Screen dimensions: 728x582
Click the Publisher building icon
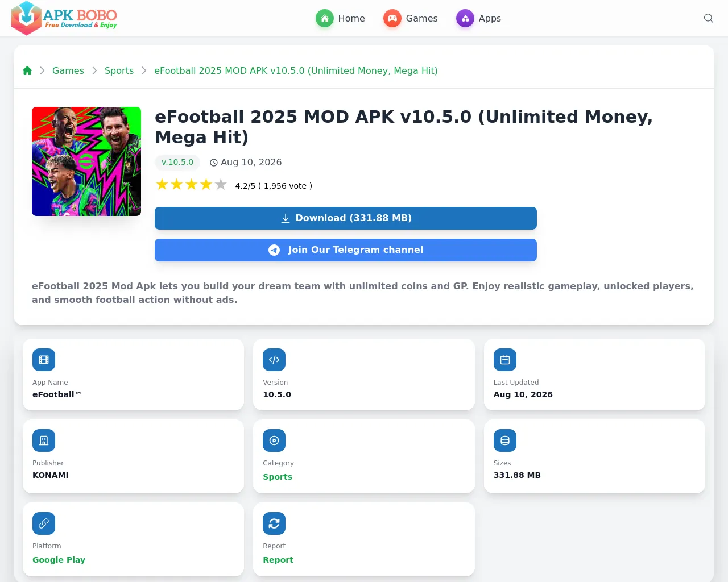44,440
